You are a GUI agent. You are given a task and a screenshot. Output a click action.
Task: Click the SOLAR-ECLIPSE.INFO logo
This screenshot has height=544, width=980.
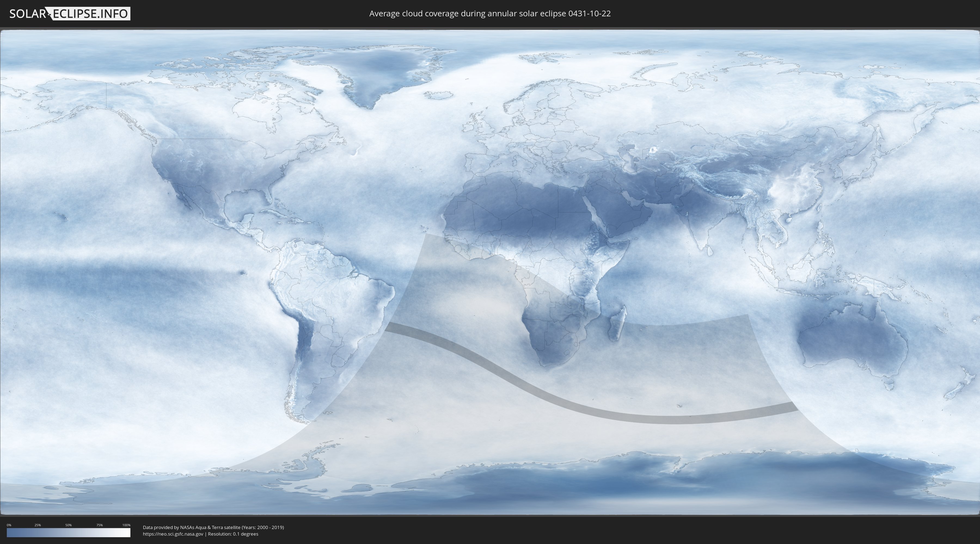70,14
